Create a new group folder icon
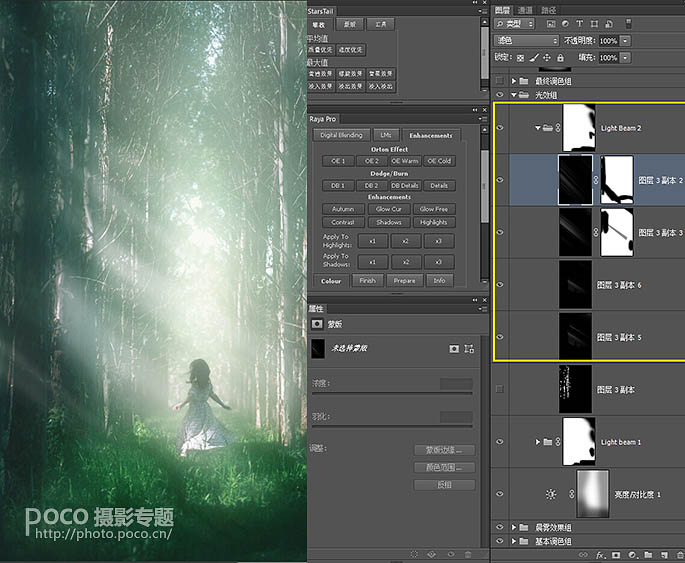Image resolution: width=685 pixels, height=563 pixels. pyautogui.click(x=648, y=555)
